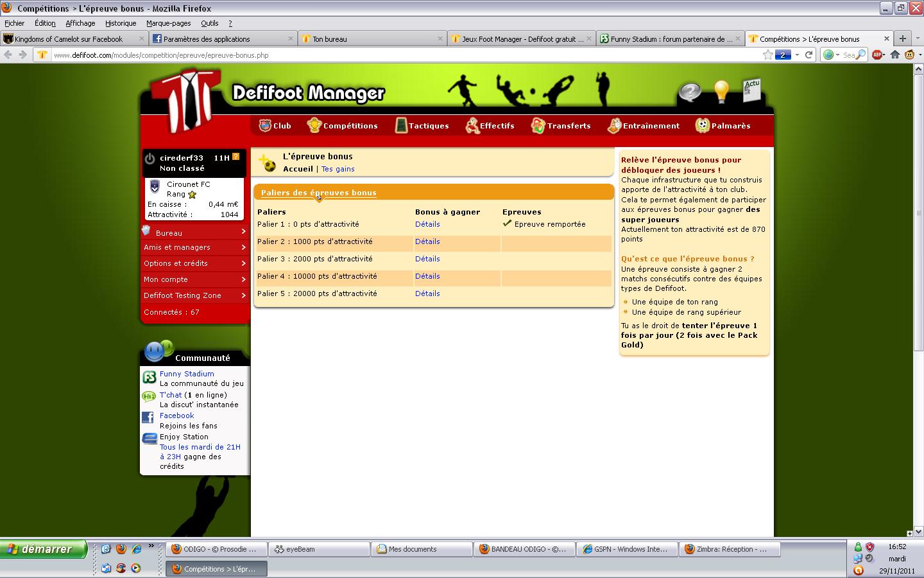Open the Marque-pages menu
924x578 pixels.
click(x=168, y=23)
